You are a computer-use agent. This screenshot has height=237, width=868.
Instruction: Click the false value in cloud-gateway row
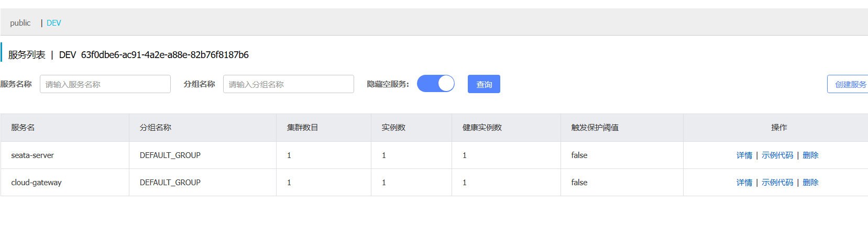pyautogui.click(x=579, y=183)
